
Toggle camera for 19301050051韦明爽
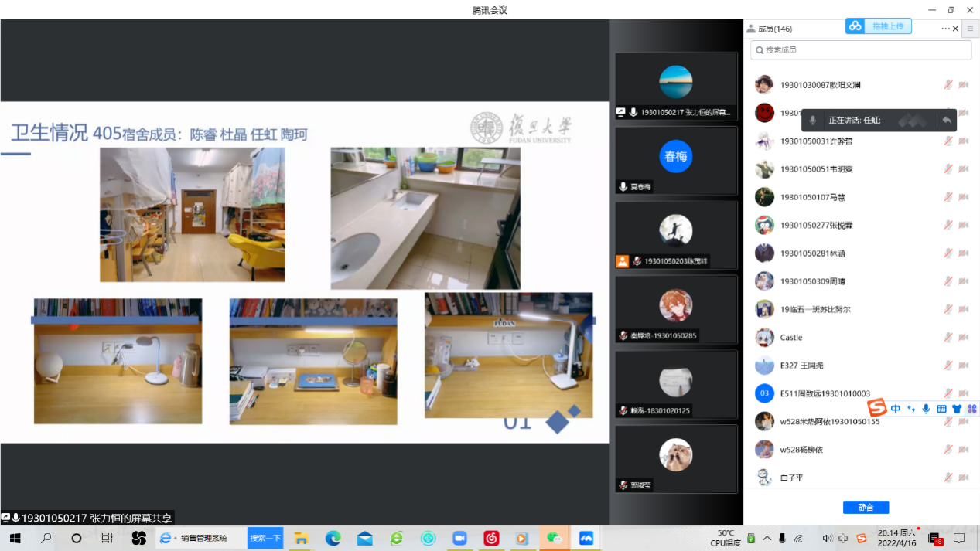pyautogui.click(x=964, y=169)
